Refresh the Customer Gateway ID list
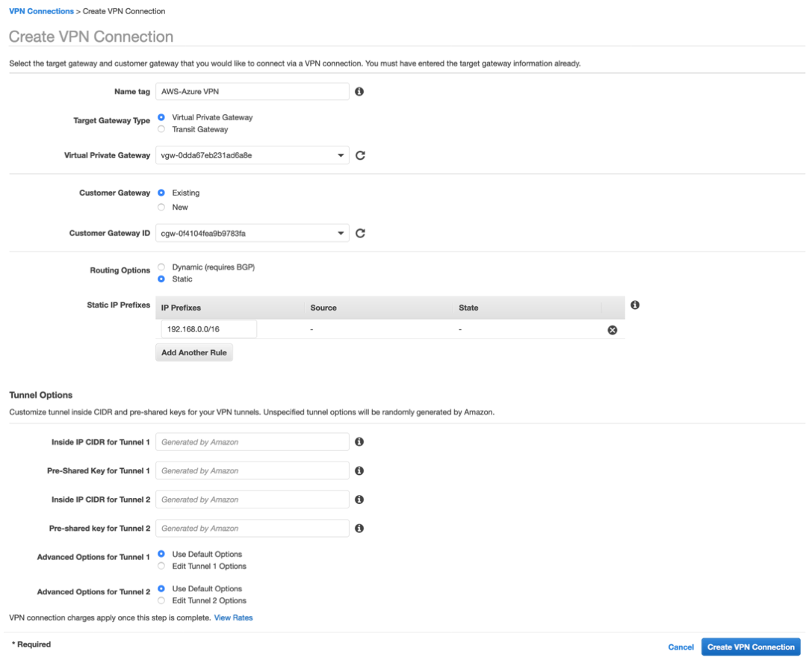The image size is (812, 663). click(x=360, y=233)
